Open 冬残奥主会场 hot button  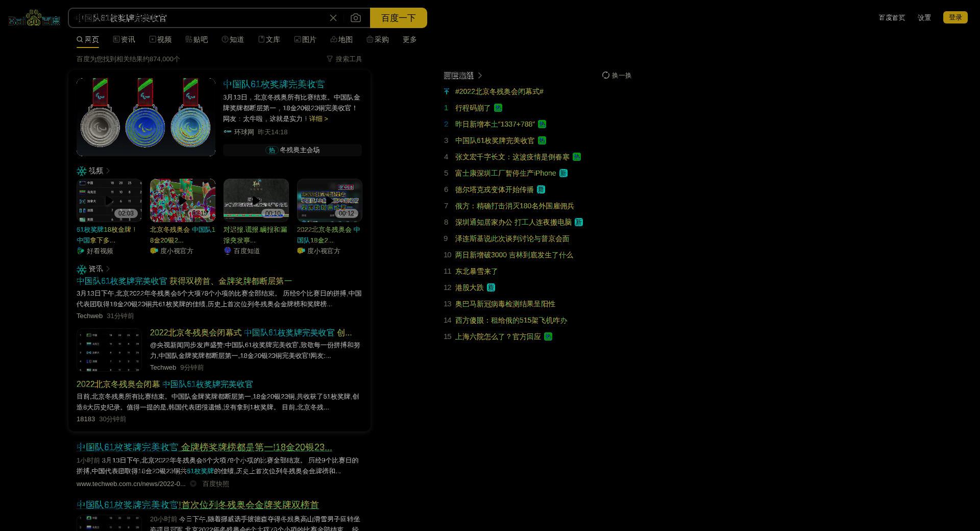(x=292, y=150)
